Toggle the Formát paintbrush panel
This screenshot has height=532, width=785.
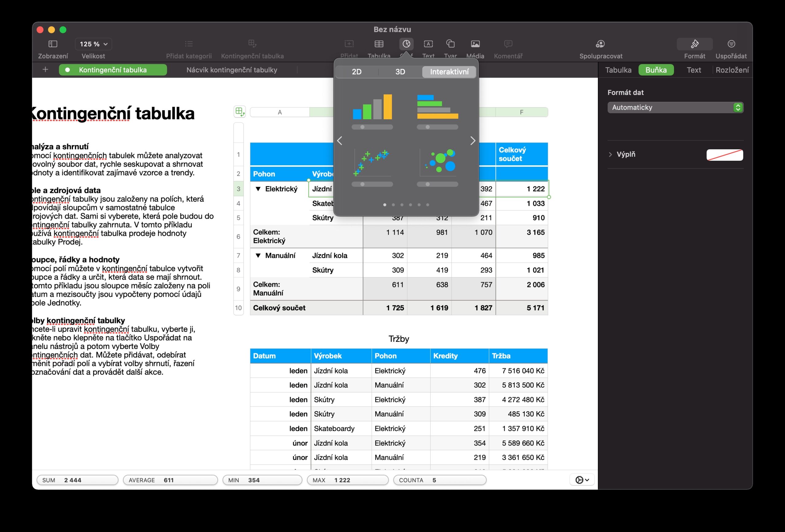(x=695, y=44)
